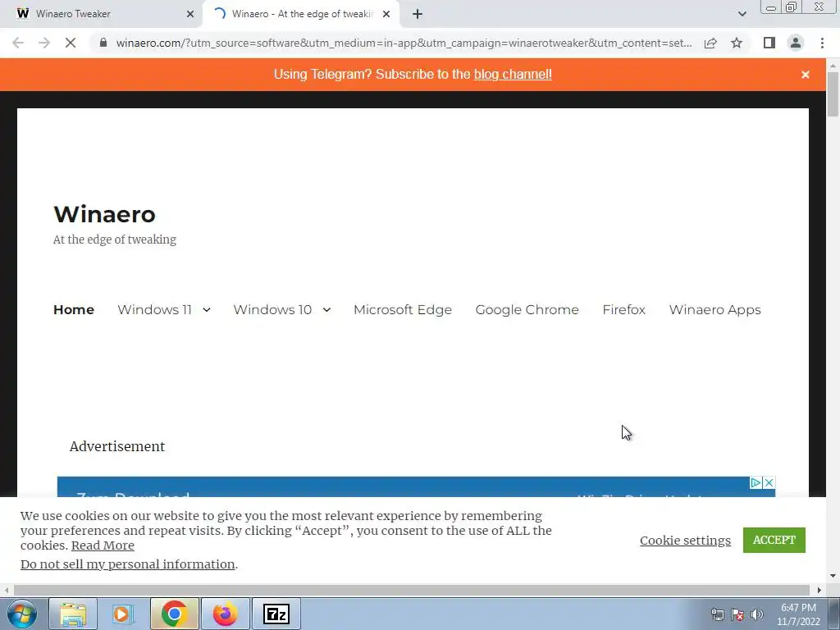The image size is (840, 630).
Task: Open Cookie settings link
Action: click(x=685, y=541)
